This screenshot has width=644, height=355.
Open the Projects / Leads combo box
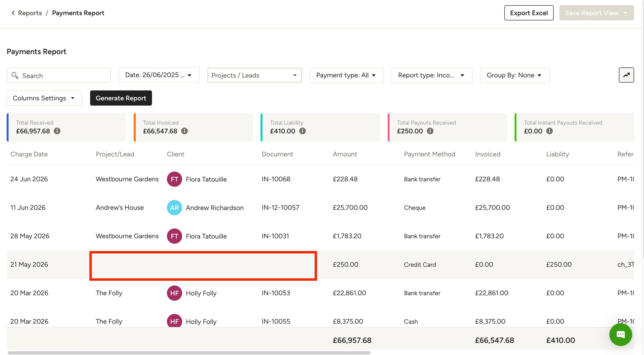pyautogui.click(x=254, y=75)
